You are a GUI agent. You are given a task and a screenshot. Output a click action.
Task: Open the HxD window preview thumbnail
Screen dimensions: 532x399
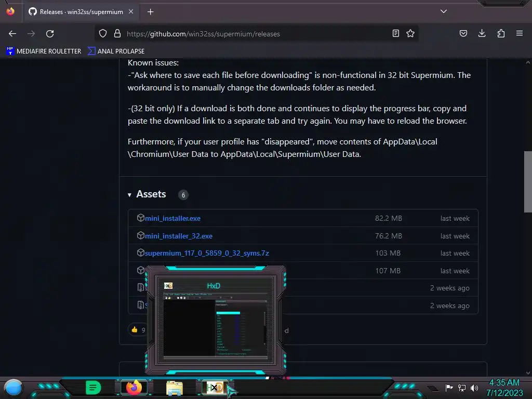[x=216, y=321]
